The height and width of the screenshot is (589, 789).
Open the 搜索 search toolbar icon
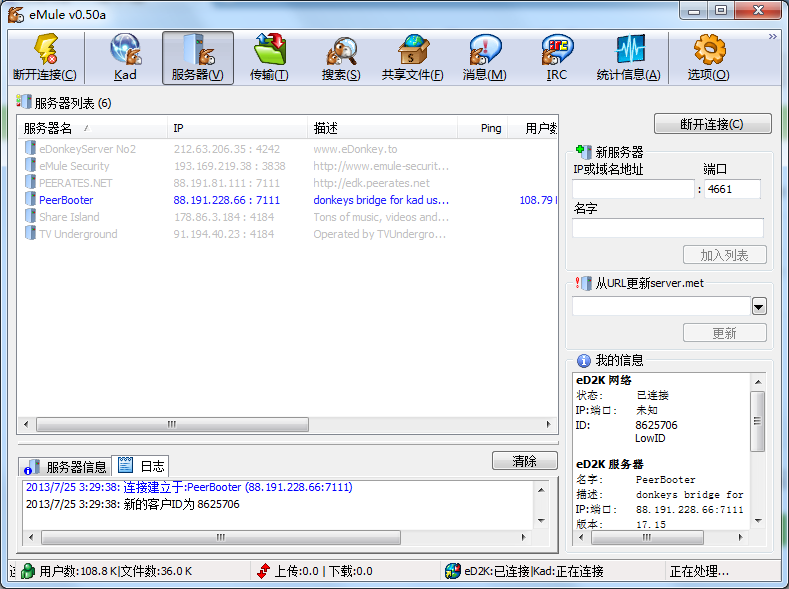[x=342, y=50]
